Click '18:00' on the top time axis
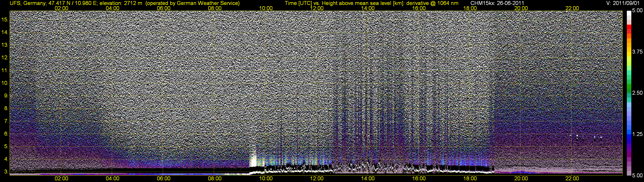 click(470, 8)
